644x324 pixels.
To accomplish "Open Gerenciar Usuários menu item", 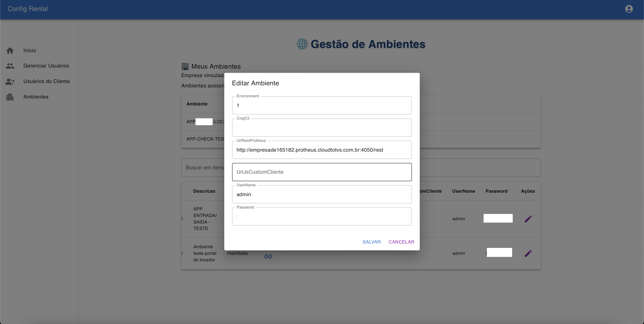I will pos(46,66).
